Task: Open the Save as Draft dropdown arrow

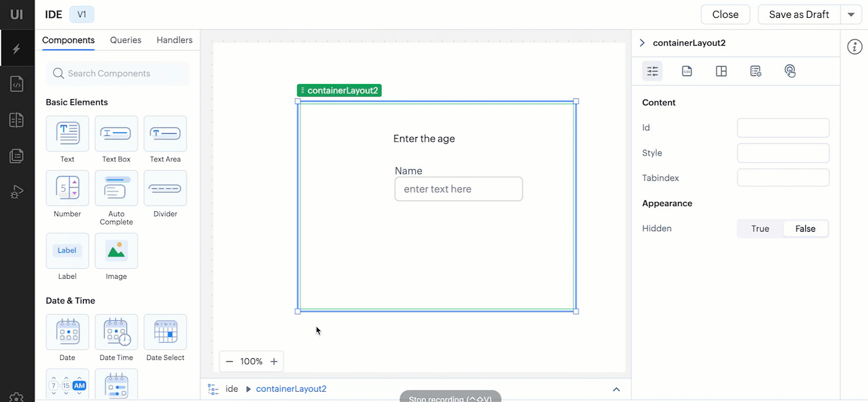Action: coord(851,14)
